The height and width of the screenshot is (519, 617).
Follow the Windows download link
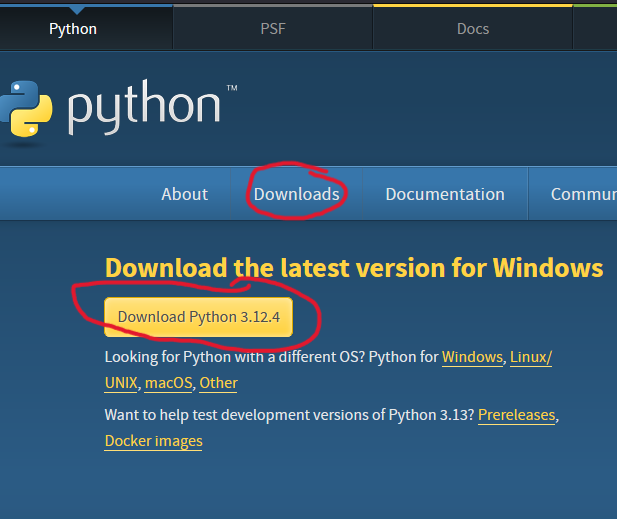pos(472,357)
